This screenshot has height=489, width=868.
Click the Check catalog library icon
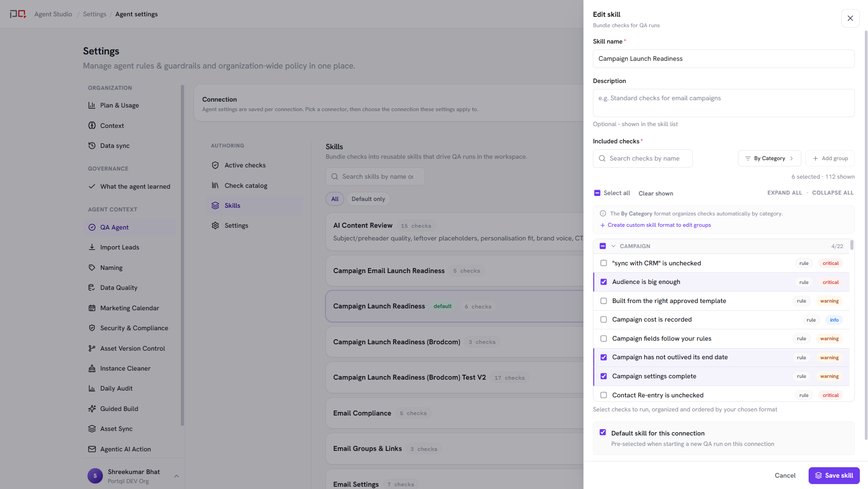click(215, 186)
